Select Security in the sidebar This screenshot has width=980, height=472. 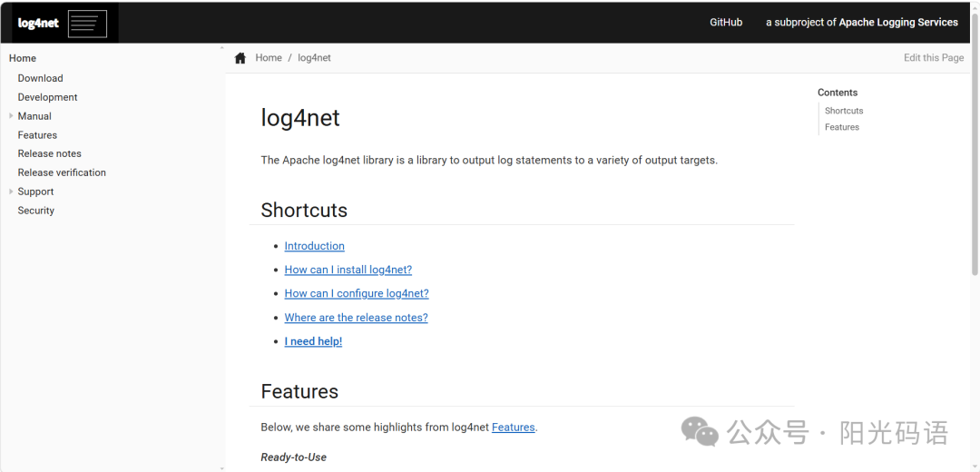(35, 210)
